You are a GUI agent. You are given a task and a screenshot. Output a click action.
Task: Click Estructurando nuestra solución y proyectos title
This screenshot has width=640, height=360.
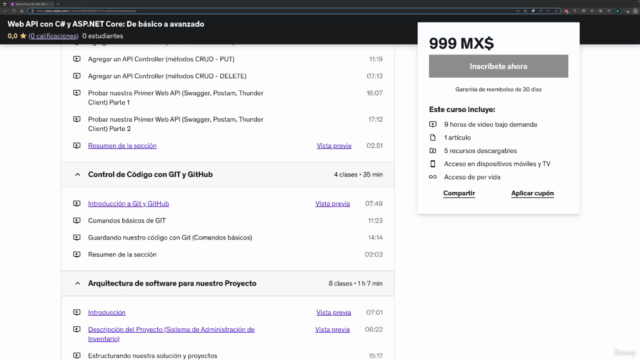pyautogui.click(x=152, y=356)
